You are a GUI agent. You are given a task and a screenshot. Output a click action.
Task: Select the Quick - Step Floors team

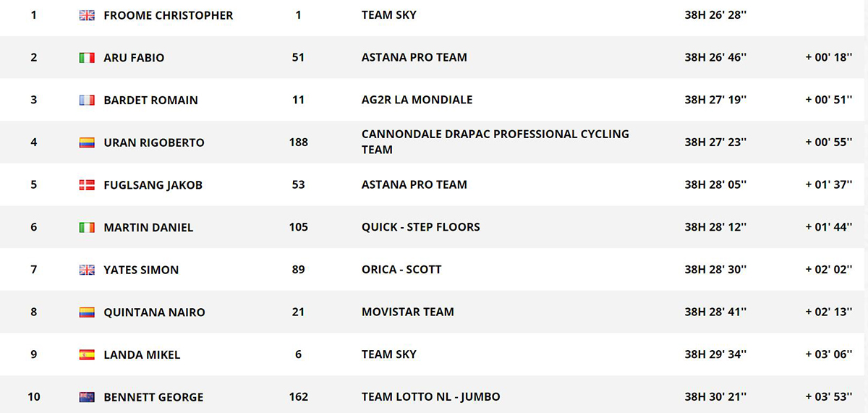(x=421, y=227)
